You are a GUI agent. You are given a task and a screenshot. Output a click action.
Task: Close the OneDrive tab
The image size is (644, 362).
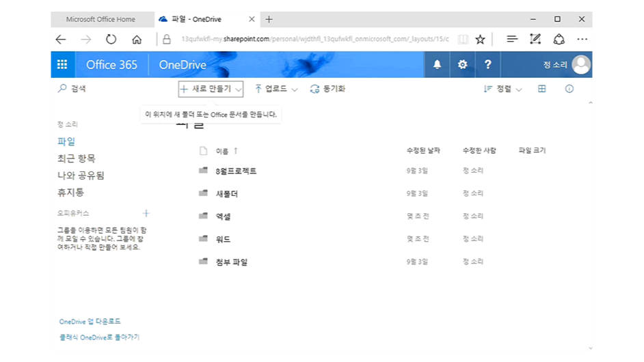pos(252,19)
